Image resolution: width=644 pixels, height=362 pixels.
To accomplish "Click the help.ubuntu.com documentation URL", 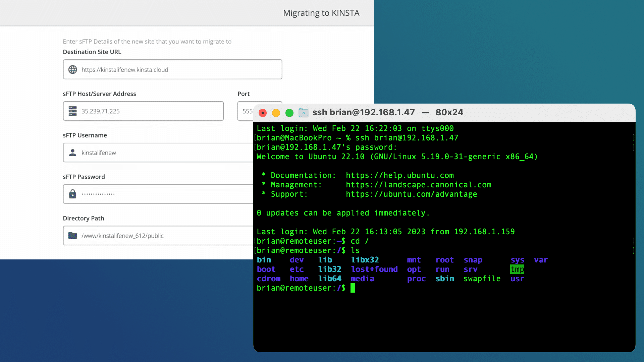I will (399, 175).
